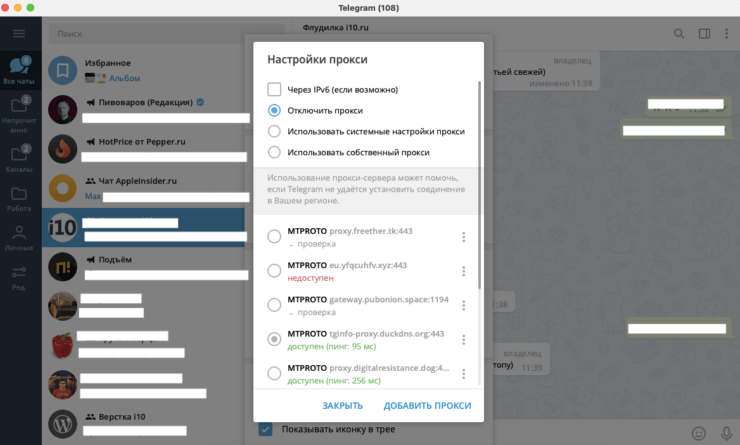Open the hamburger main menu
The height and width of the screenshot is (445, 740).
tap(20, 34)
